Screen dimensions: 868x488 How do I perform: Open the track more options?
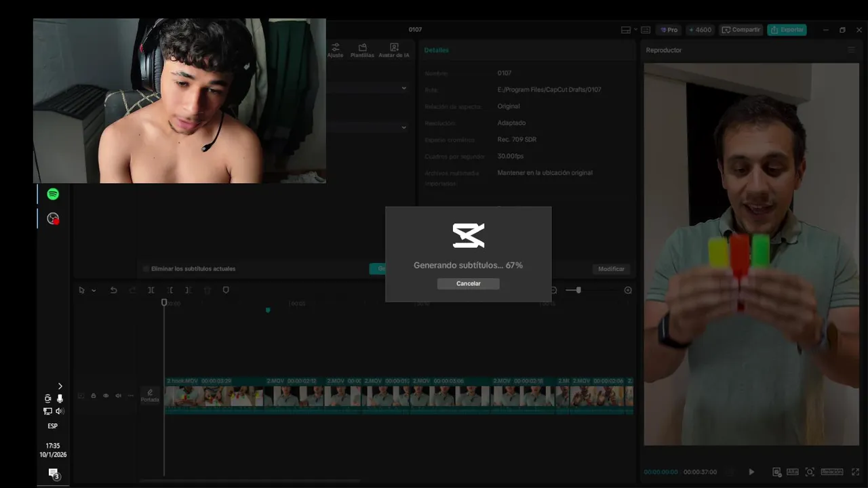130,396
